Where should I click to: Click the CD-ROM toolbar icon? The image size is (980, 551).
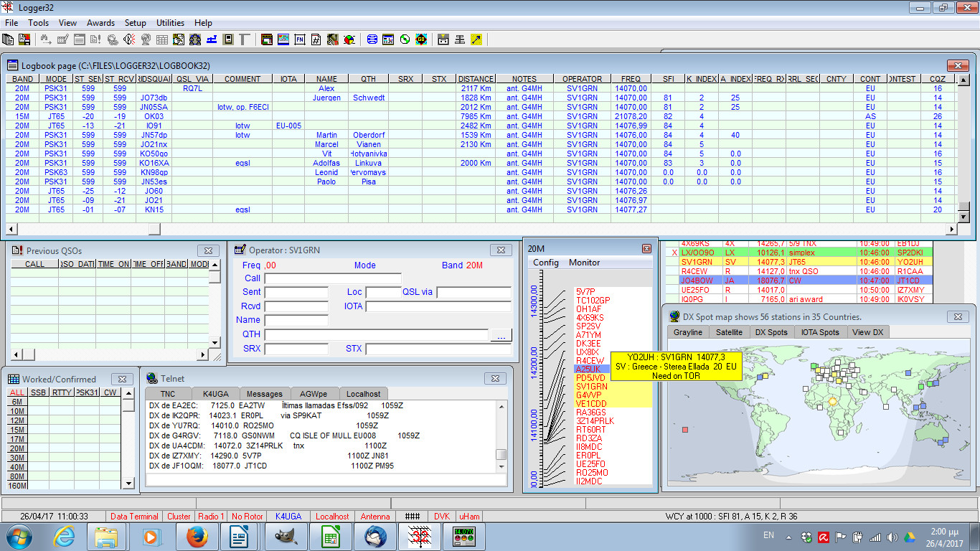405,39
